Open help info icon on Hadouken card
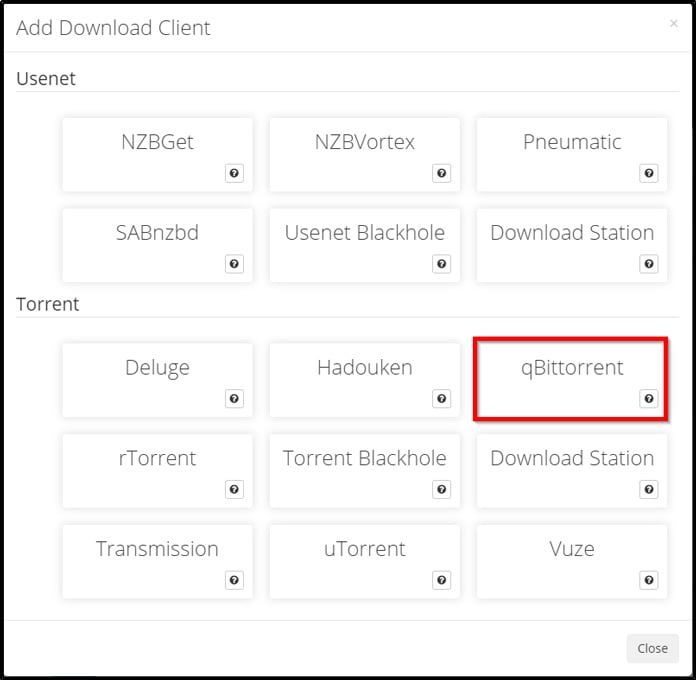The height and width of the screenshot is (680, 696). [x=441, y=399]
